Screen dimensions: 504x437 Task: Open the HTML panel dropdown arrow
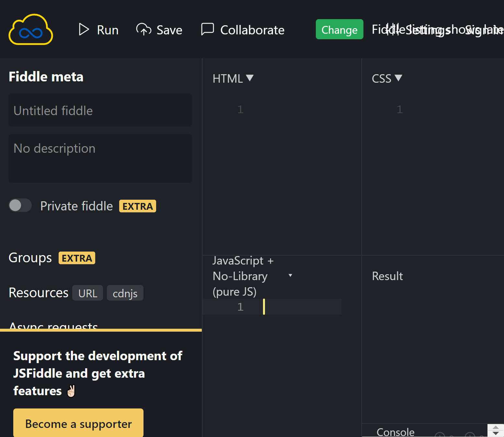[250, 78]
